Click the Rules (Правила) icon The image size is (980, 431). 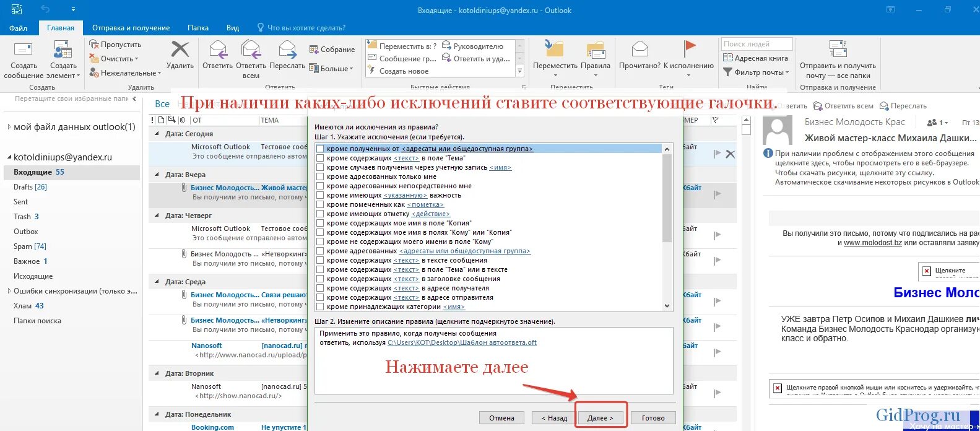596,50
